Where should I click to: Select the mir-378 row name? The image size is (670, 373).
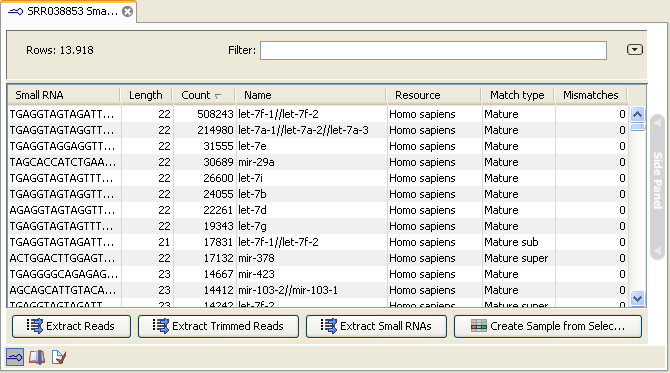point(256,258)
